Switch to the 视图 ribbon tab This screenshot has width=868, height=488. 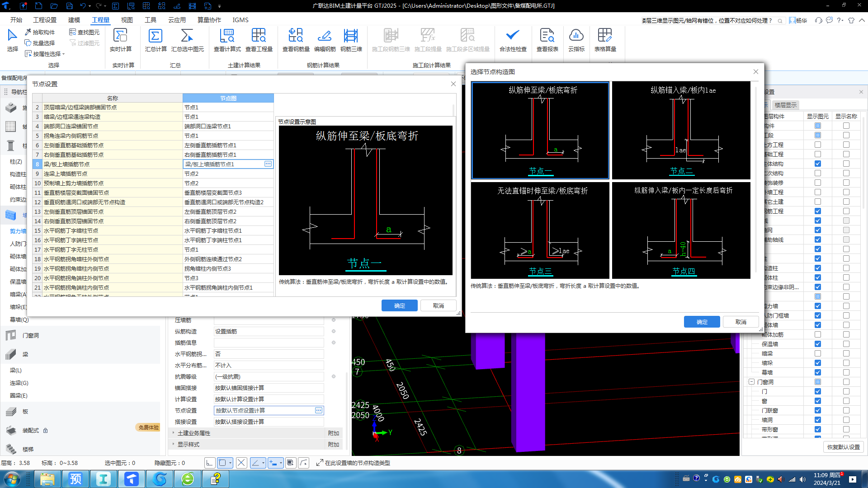click(127, 20)
